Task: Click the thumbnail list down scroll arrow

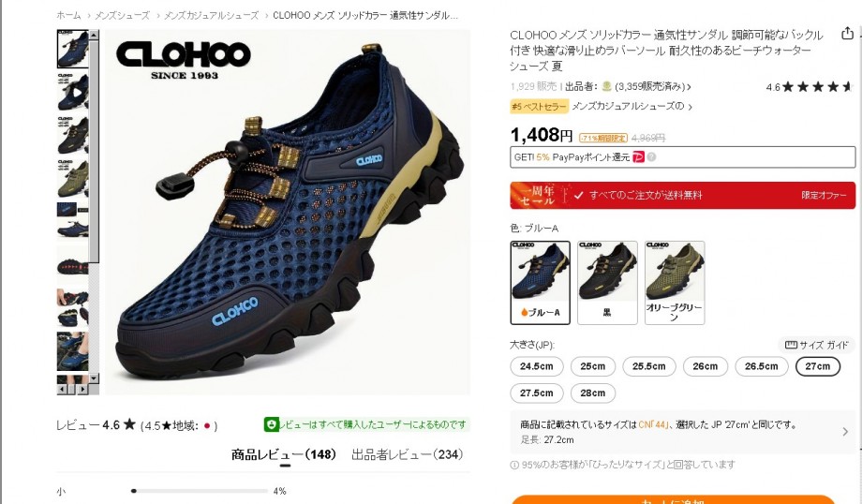Action: [94, 378]
